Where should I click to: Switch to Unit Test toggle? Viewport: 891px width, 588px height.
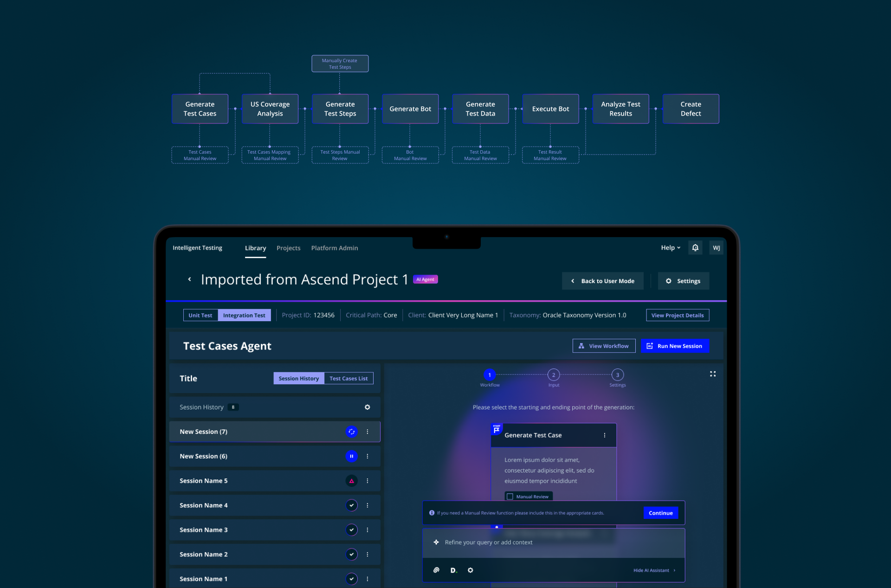point(200,315)
